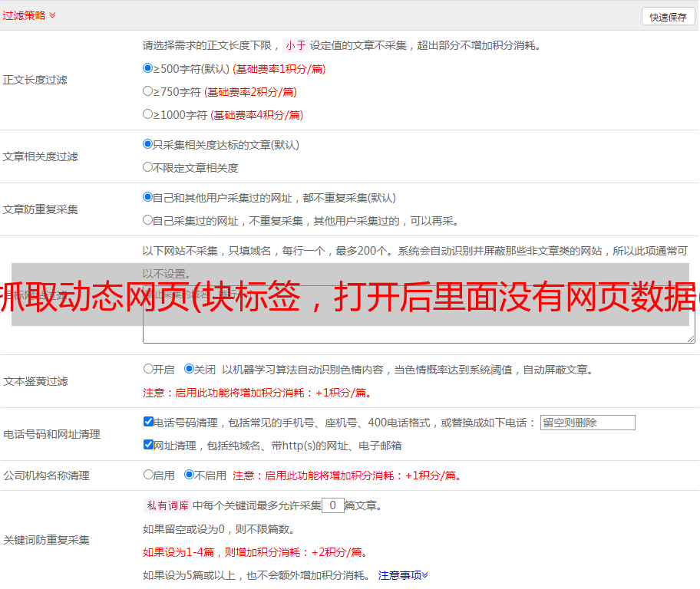
Task: Toggle the 网址清理 checkbox
Action: (148, 445)
